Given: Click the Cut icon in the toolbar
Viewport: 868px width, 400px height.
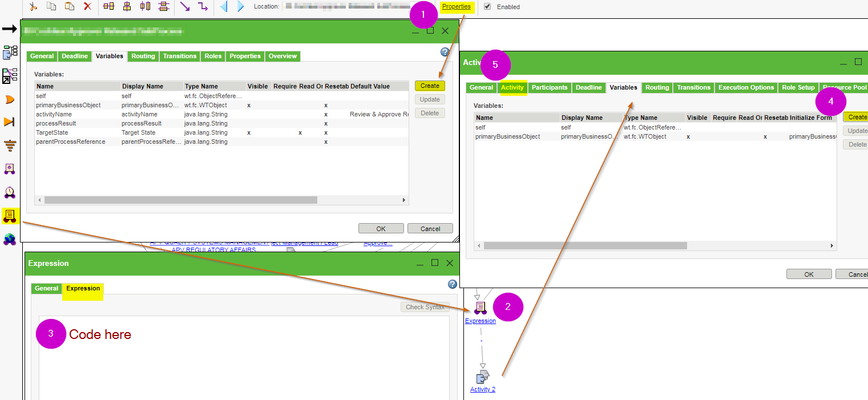Looking at the screenshot, I should click(33, 7).
